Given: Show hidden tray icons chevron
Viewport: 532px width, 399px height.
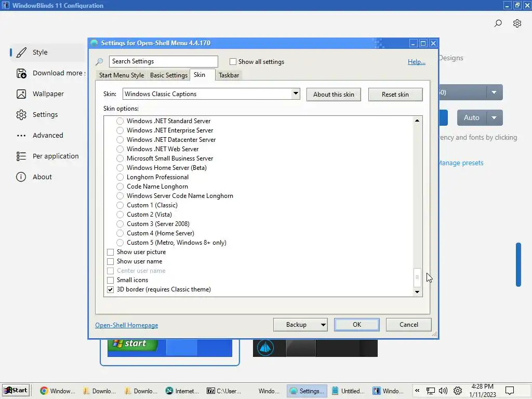Looking at the screenshot, I should 417,391.
